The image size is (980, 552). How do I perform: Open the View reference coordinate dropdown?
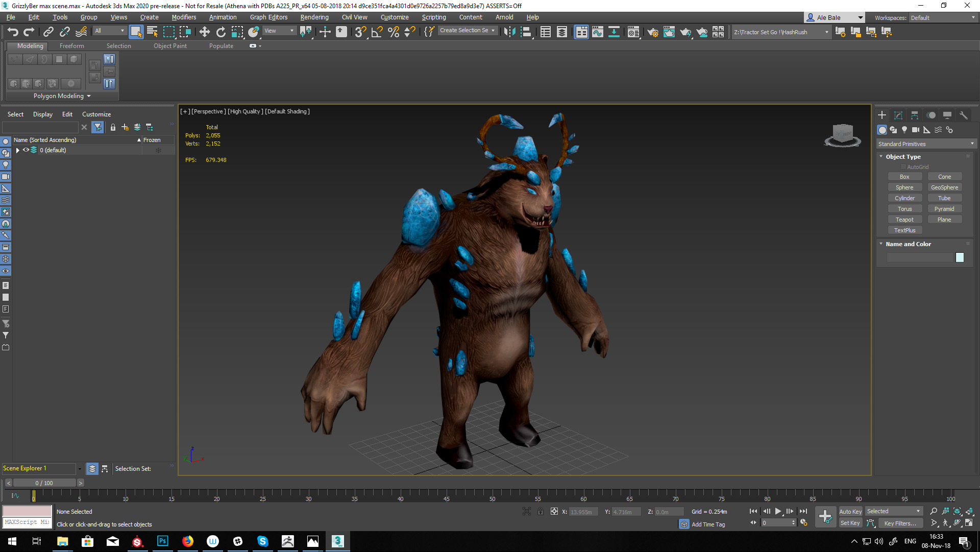(279, 31)
